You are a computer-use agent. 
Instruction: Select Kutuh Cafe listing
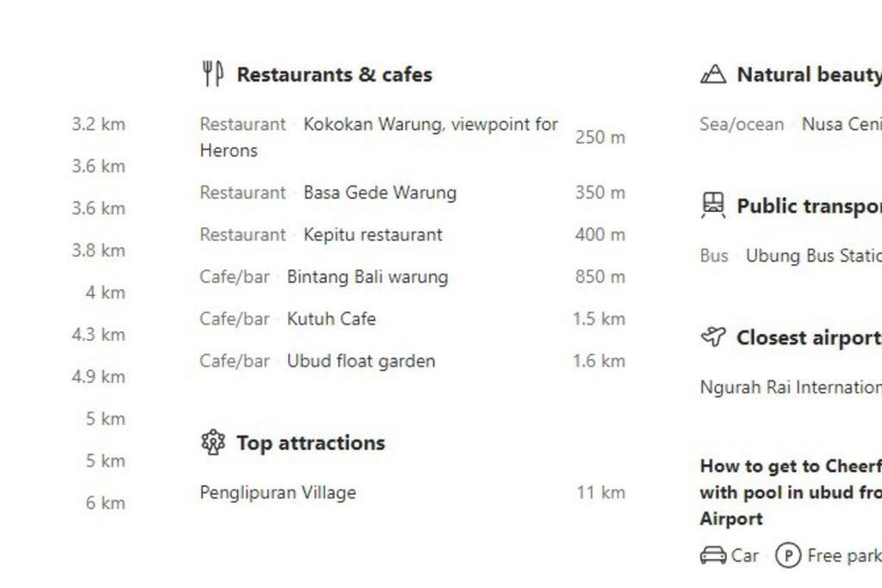tap(413, 319)
